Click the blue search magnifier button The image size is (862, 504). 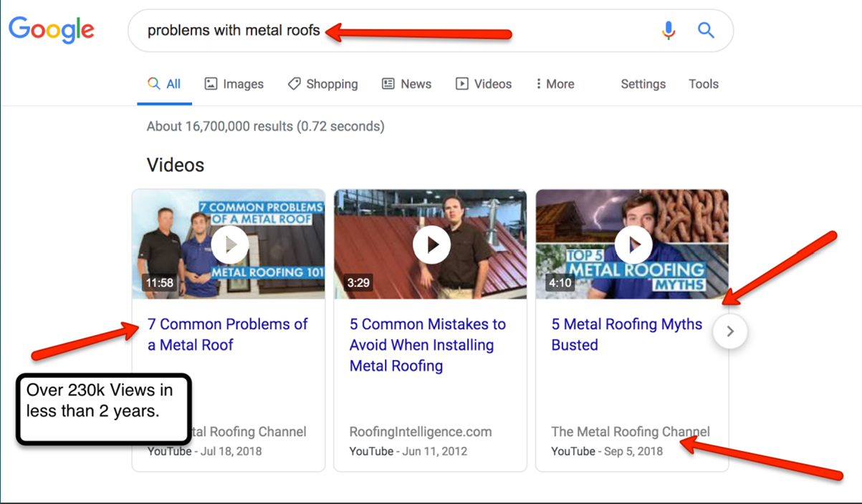click(x=706, y=30)
